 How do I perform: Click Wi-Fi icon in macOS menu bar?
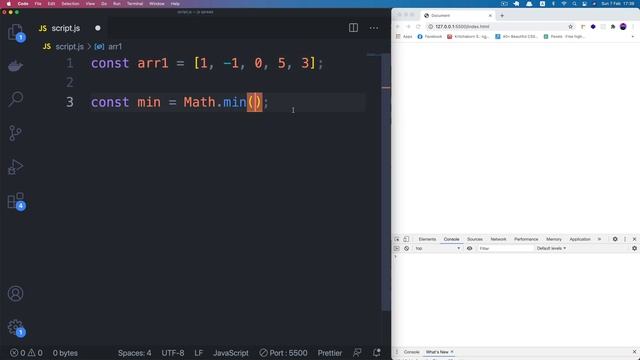click(x=564, y=4)
